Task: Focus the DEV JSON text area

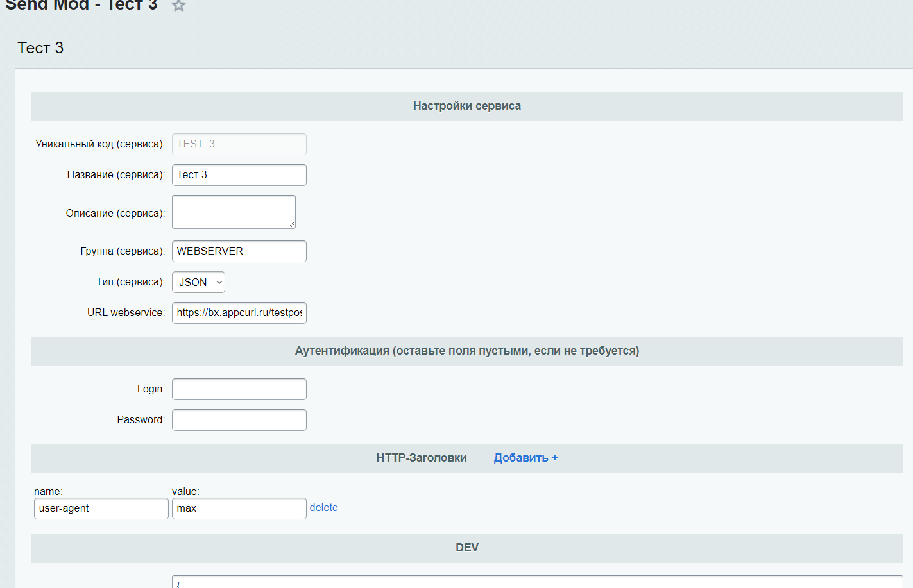Action: point(538,582)
